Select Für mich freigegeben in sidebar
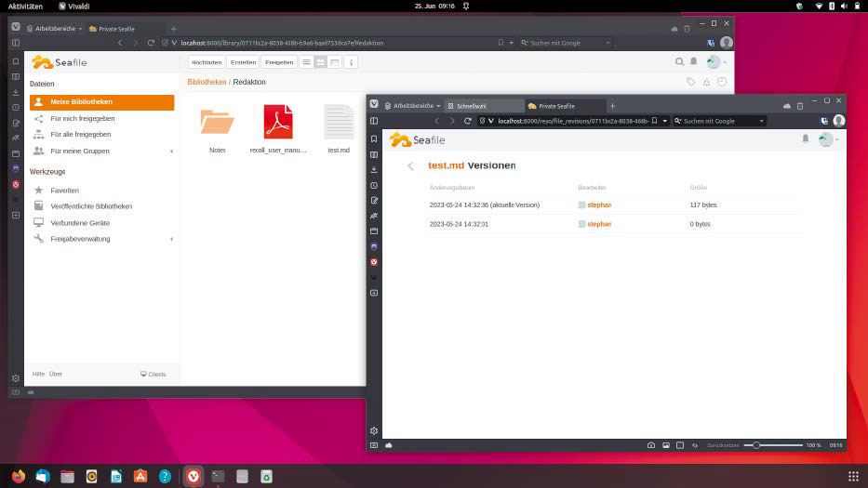This screenshot has height=488, width=868. click(83, 118)
